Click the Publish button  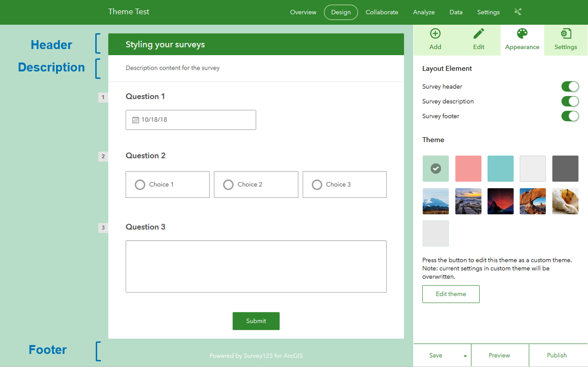pos(557,355)
